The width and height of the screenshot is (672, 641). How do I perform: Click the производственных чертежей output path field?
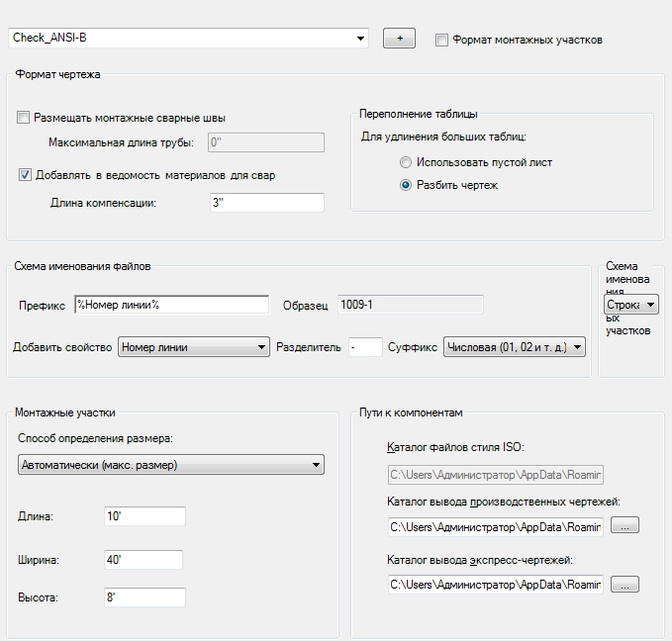click(494, 526)
